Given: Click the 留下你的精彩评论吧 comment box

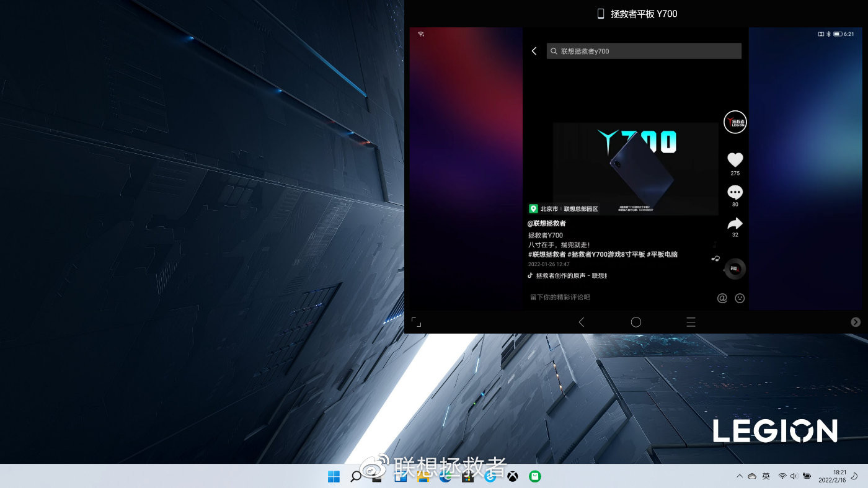Looking at the screenshot, I should [560, 298].
